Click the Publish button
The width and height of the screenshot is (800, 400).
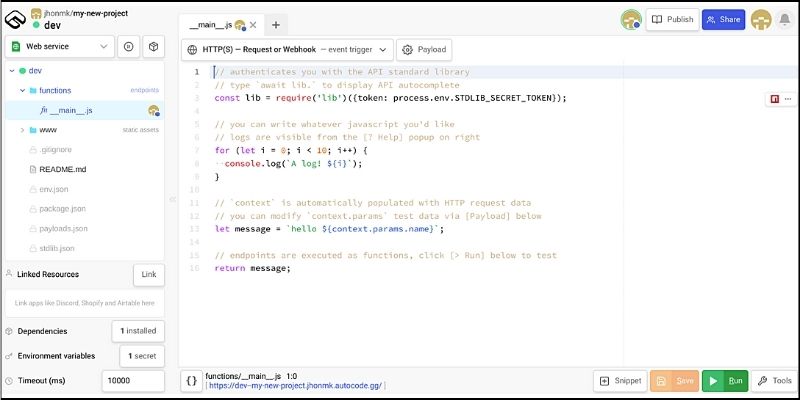point(672,19)
